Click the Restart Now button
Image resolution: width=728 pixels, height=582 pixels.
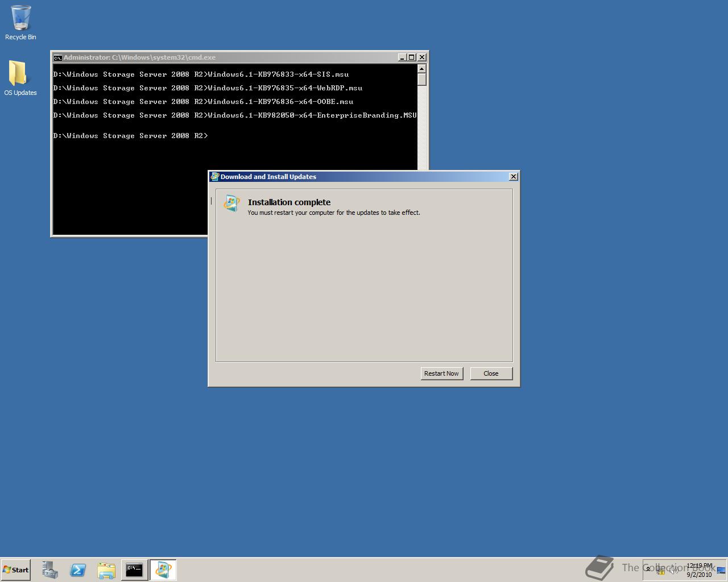441,373
